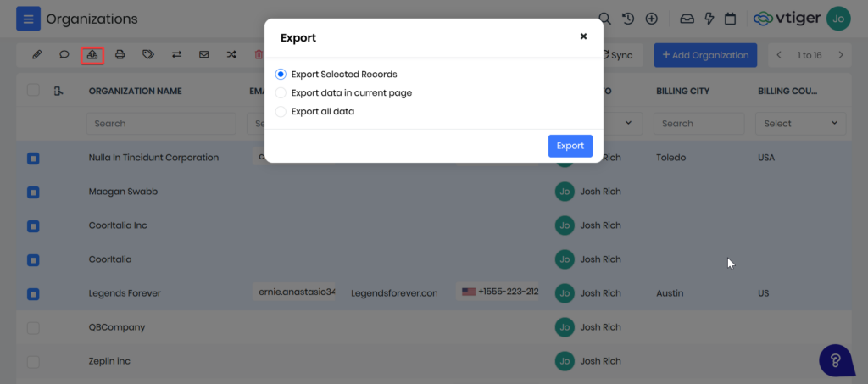The image size is (868, 384).
Task: Click the column layout icon beside select-all
Action: (x=58, y=91)
